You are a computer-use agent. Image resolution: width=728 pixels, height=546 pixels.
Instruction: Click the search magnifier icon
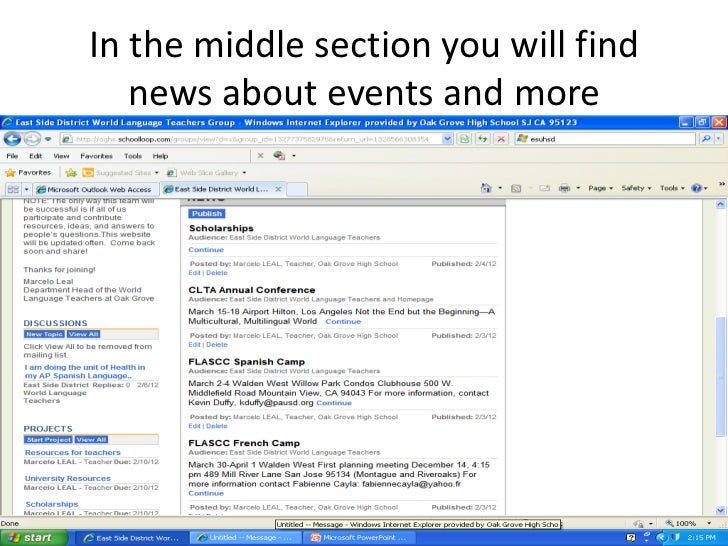tap(706, 138)
